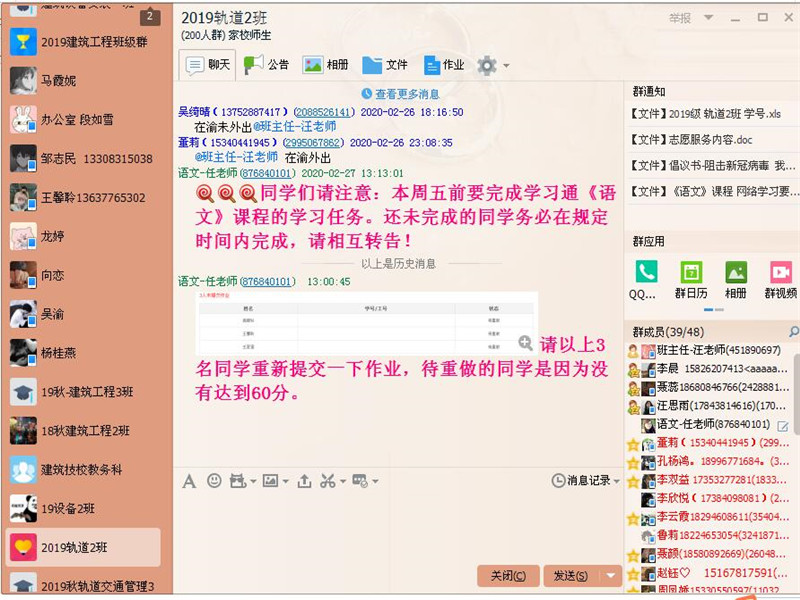This screenshot has width=800, height=600.
Task: Edit the 语文-任老师 member card
Action: pyautogui.click(x=783, y=426)
